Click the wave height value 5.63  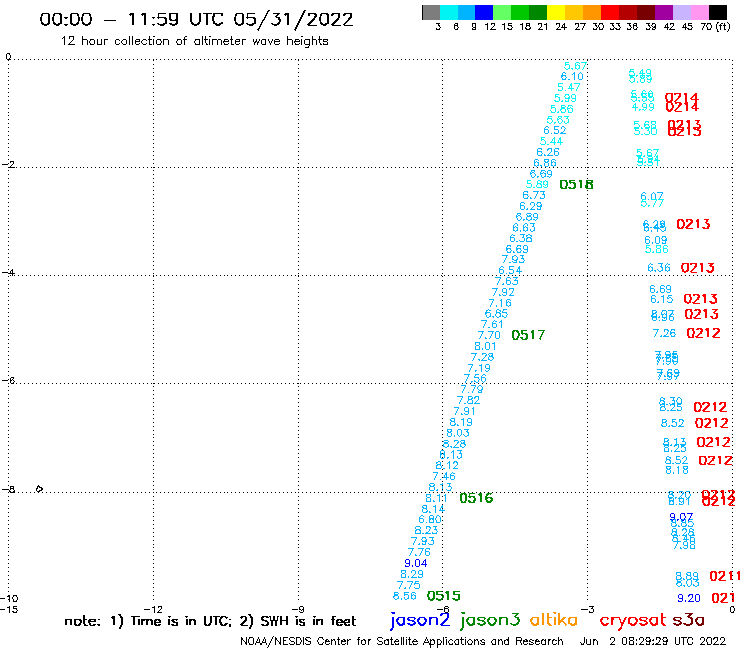point(558,120)
